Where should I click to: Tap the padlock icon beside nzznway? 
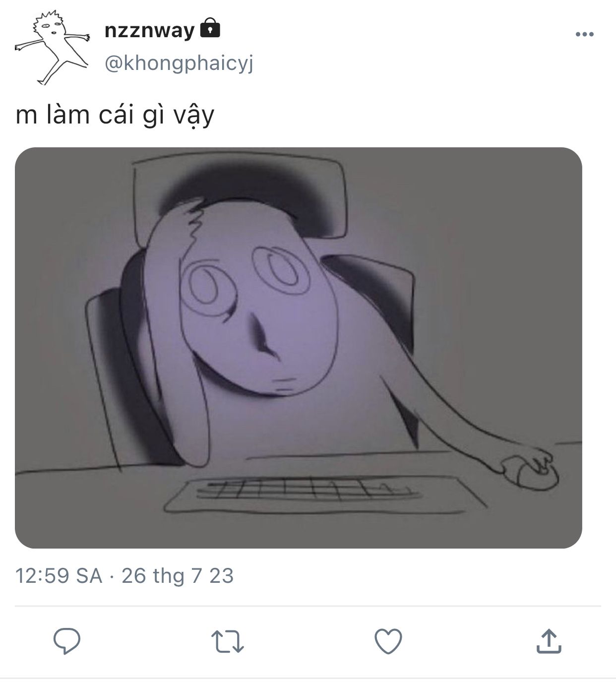210,29
